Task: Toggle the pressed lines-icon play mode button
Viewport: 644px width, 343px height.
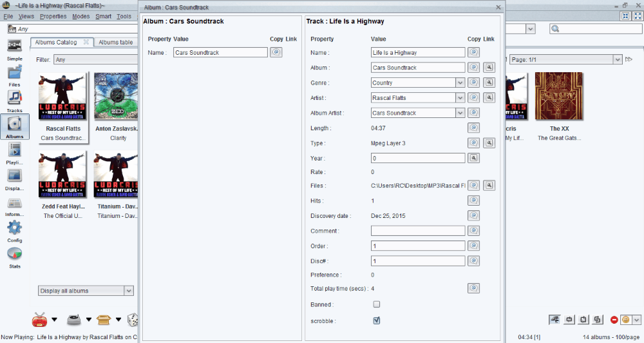Action: coord(554,320)
